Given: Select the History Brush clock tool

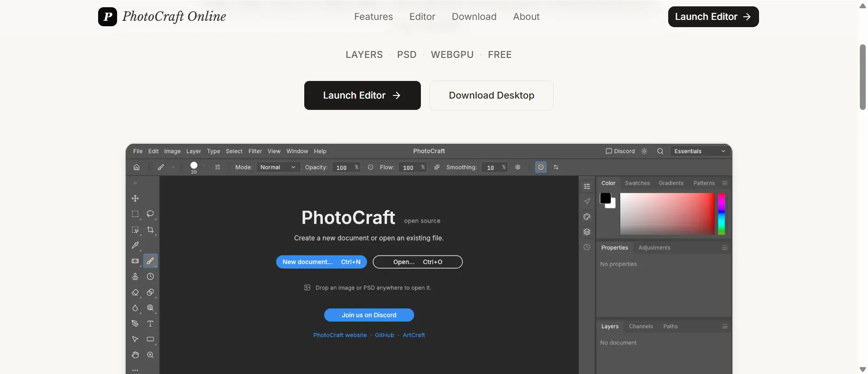Looking at the screenshot, I should (151, 277).
